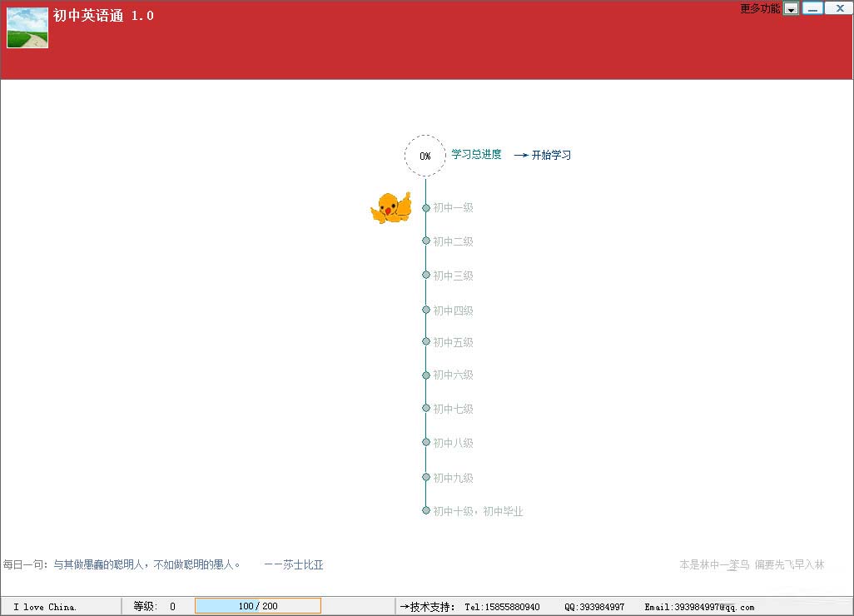Click the app logo landscape thumbnail
This screenshot has height=616, width=854.
pyautogui.click(x=27, y=27)
